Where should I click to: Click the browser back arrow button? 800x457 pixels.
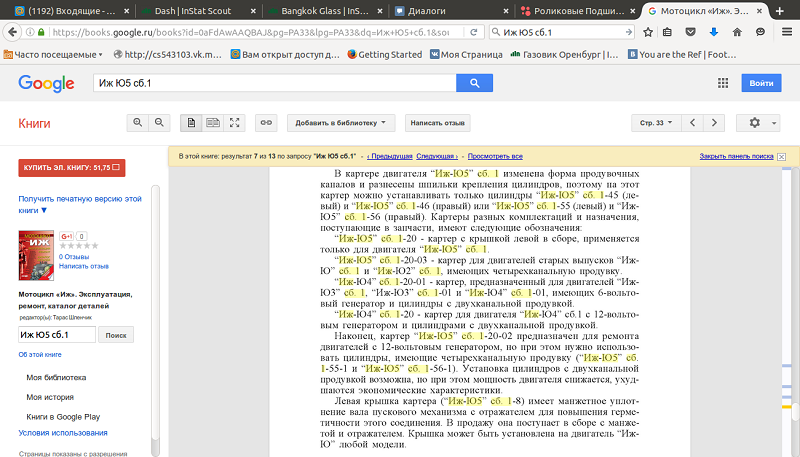[x=12, y=32]
